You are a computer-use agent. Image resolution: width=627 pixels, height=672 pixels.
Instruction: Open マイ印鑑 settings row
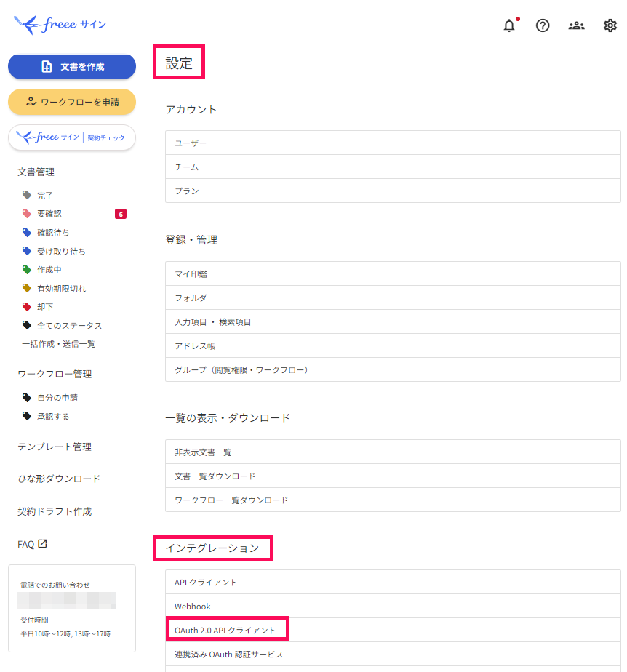(393, 273)
